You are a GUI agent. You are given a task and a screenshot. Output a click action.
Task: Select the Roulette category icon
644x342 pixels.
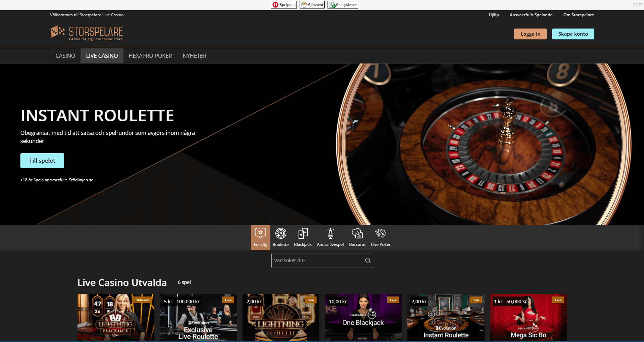tap(281, 234)
